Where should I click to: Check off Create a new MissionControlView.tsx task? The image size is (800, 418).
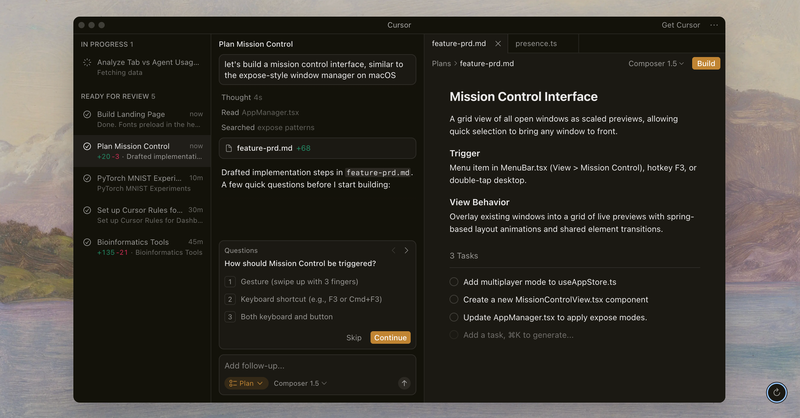coord(454,300)
